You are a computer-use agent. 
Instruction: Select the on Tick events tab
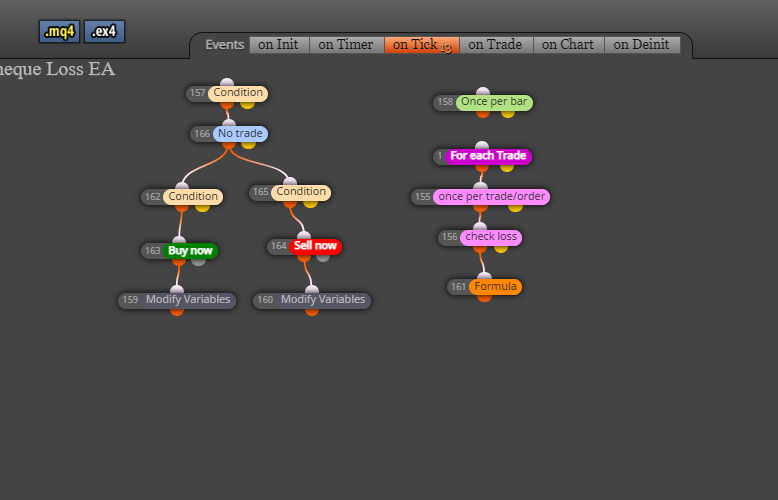coord(422,45)
